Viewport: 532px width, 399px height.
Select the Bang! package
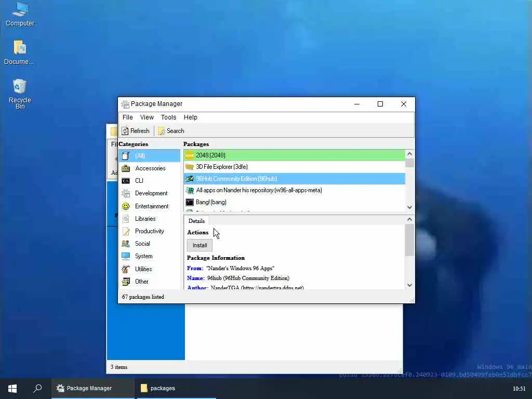coord(294,202)
